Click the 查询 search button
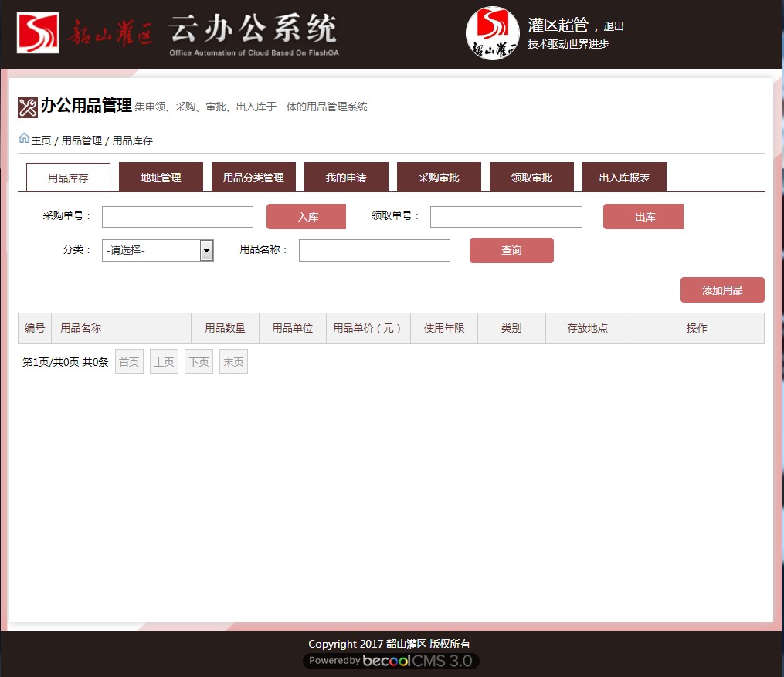Viewport: 784px width, 677px height. click(x=511, y=250)
